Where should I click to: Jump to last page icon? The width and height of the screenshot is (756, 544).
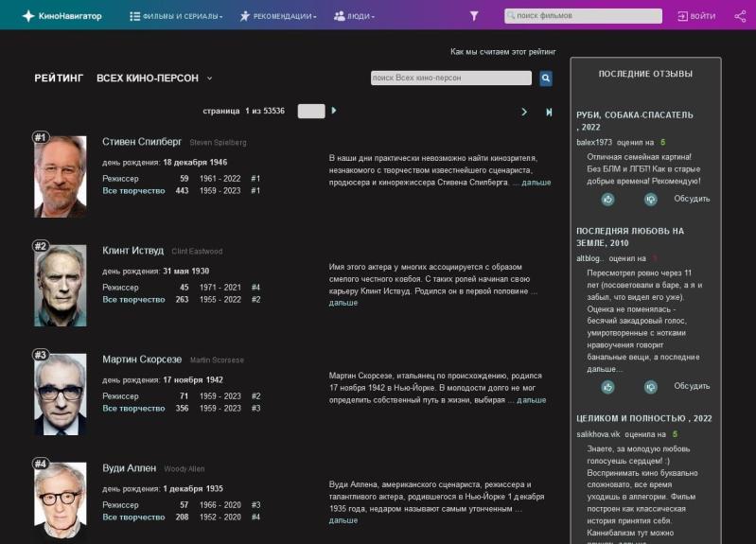549,112
